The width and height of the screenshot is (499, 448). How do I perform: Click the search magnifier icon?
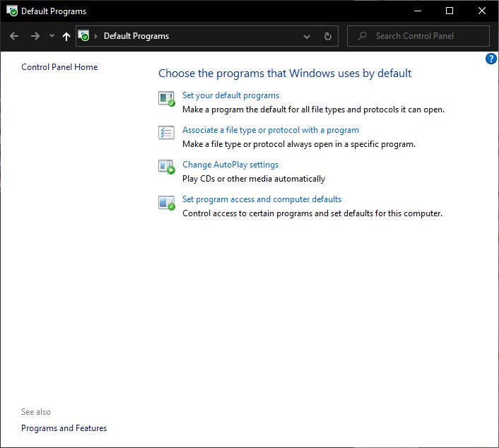[362, 36]
